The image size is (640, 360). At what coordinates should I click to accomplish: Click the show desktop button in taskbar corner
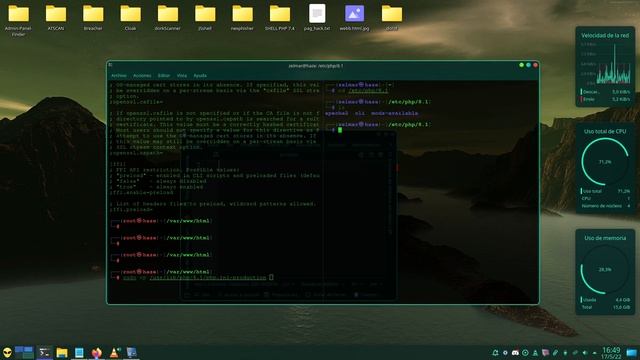pyautogui.click(x=632, y=353)
